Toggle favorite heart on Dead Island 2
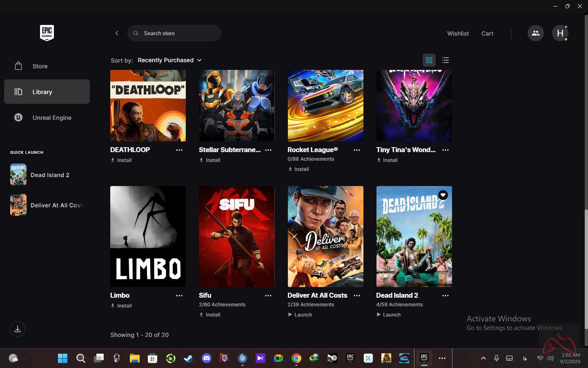 (x=443, y=195)
